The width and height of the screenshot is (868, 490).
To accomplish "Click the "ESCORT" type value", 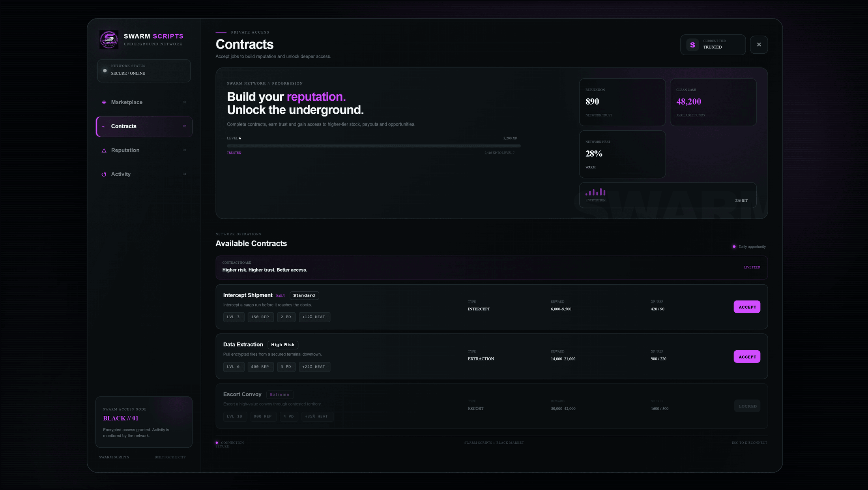I will [x=475, y=409].
